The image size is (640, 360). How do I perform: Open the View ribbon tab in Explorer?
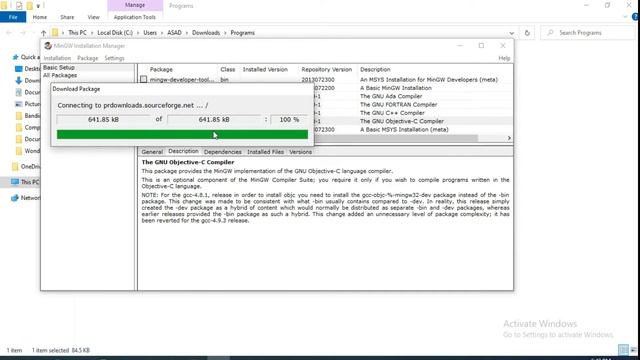(x=93, y=17)
